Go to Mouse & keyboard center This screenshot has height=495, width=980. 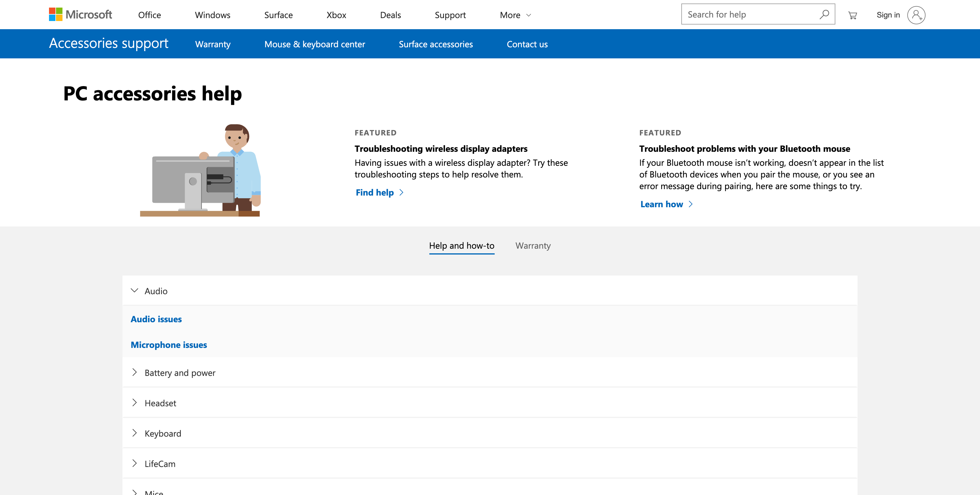314,44
